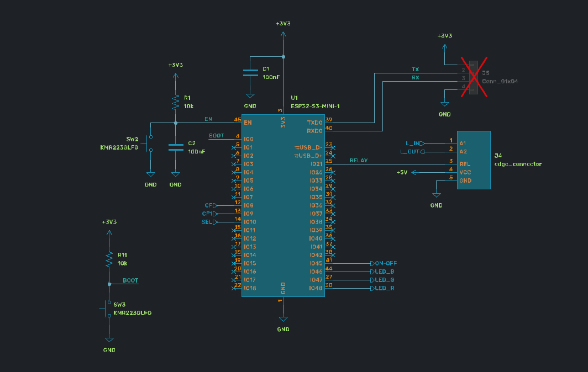
Task: Click the SEL input label
Action: pos(207,222)
